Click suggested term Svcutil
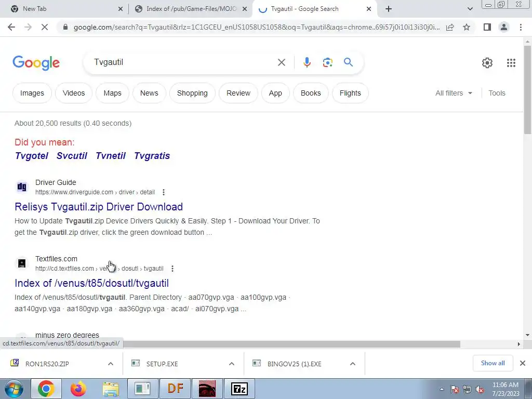Image resolution: width=532 pixels, height=399 pixels. tap(72, 156)
